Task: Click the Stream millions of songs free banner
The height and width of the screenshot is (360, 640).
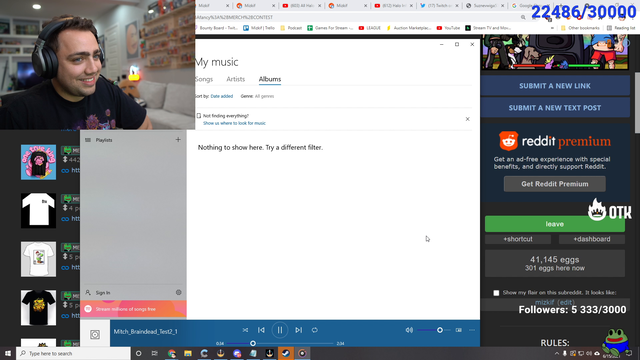Action: [133, 309]
